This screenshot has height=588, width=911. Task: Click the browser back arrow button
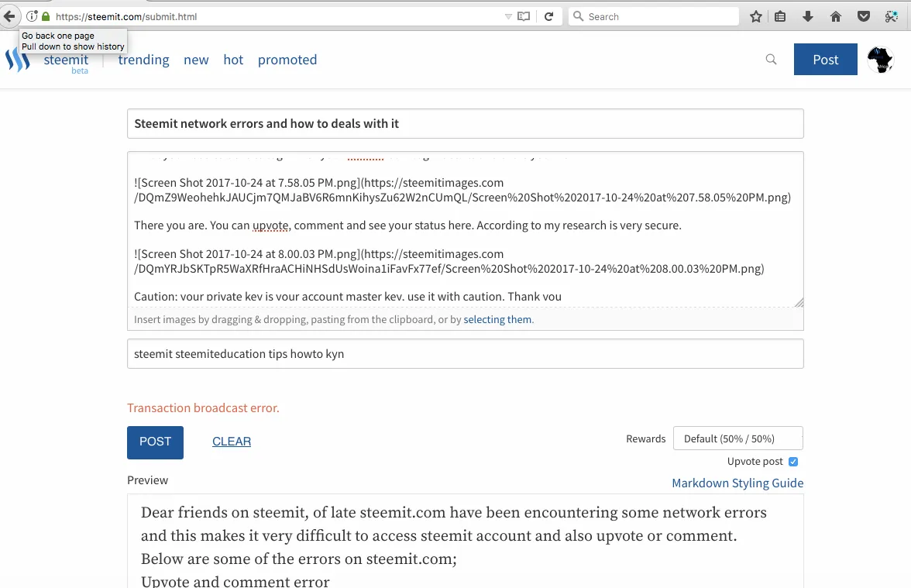click(x=9, y=16)
